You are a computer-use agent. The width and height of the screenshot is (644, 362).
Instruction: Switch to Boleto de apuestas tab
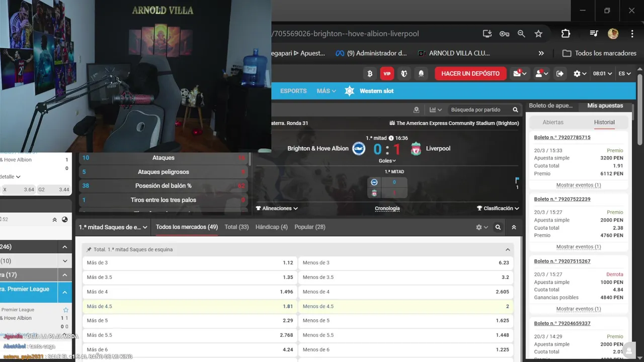pos(551,106)
